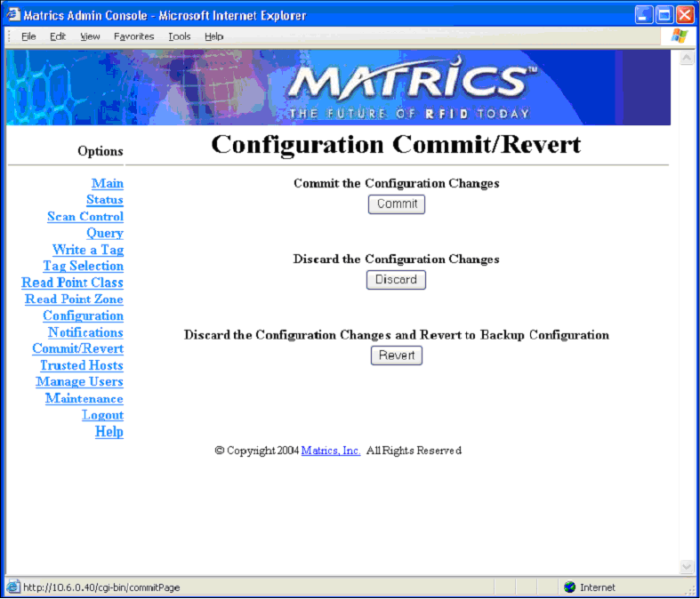Open the Configuration sidebar link
The height and width of the screenshot is (599, 700).
point(83,315)
